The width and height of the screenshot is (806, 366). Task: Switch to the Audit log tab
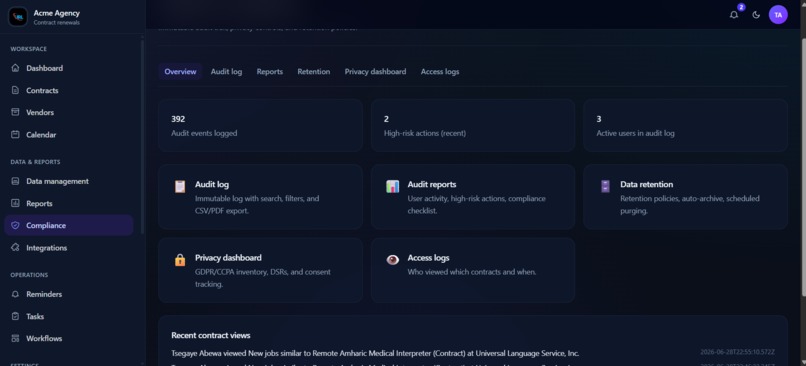pos(226,71)
